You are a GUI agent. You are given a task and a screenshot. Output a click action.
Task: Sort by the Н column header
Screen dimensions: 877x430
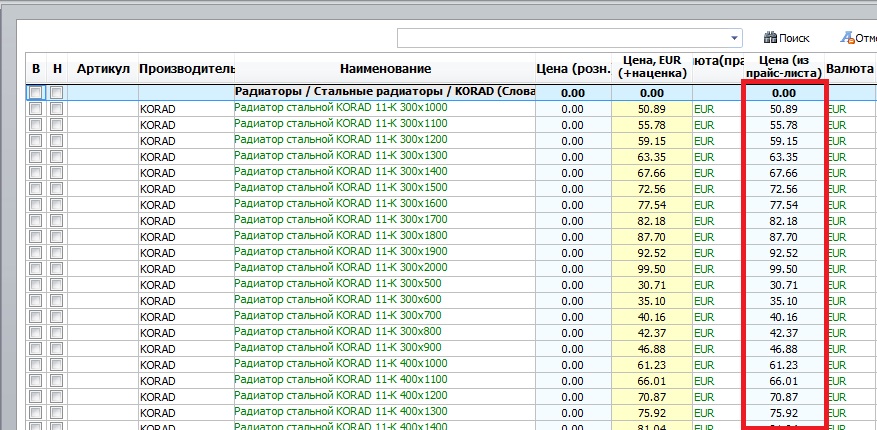(56, 69)
